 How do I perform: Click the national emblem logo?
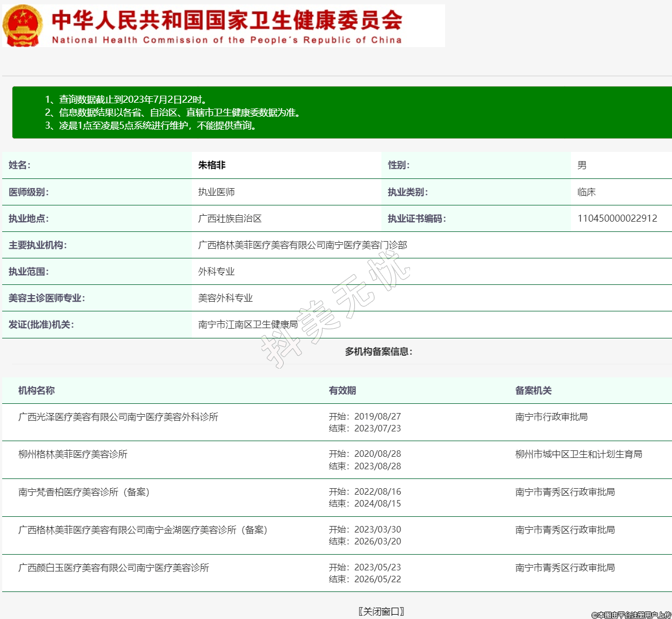coord(23,25)
